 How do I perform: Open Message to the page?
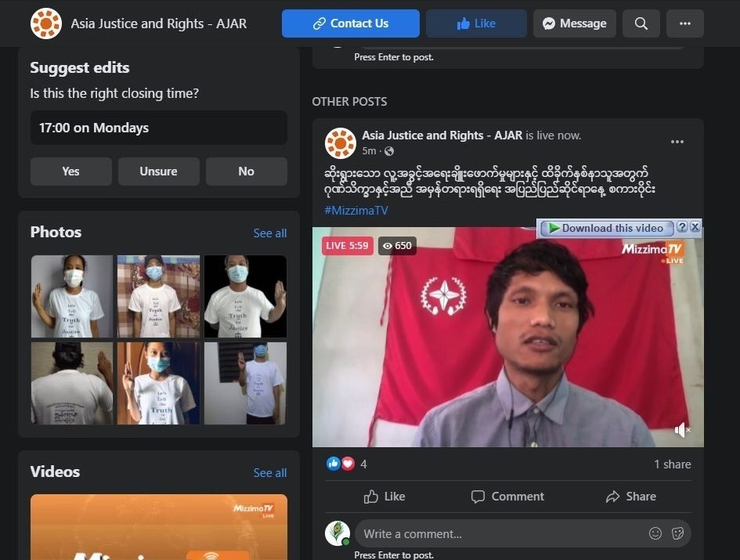(574, 23)
